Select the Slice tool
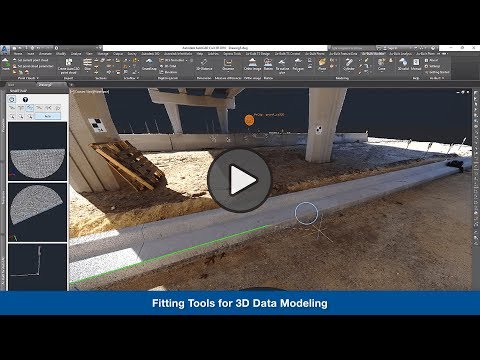 pyautogui.click(x=87, y=64)
